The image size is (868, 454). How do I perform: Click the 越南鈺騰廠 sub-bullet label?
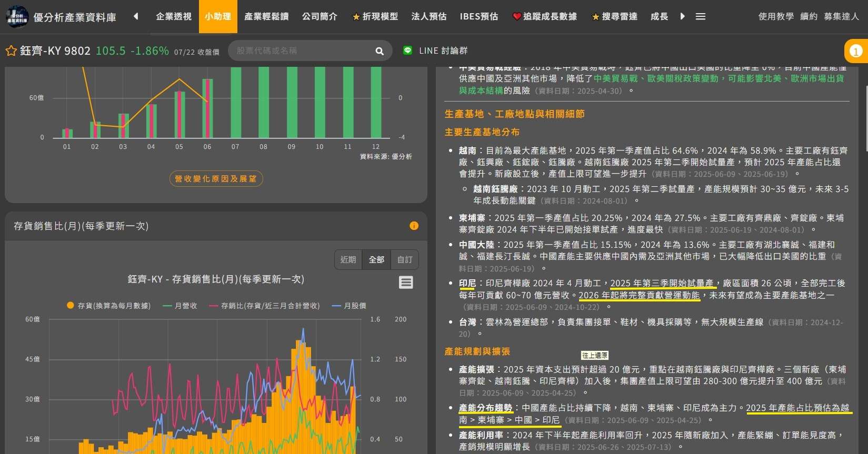(x=495, y=189)
